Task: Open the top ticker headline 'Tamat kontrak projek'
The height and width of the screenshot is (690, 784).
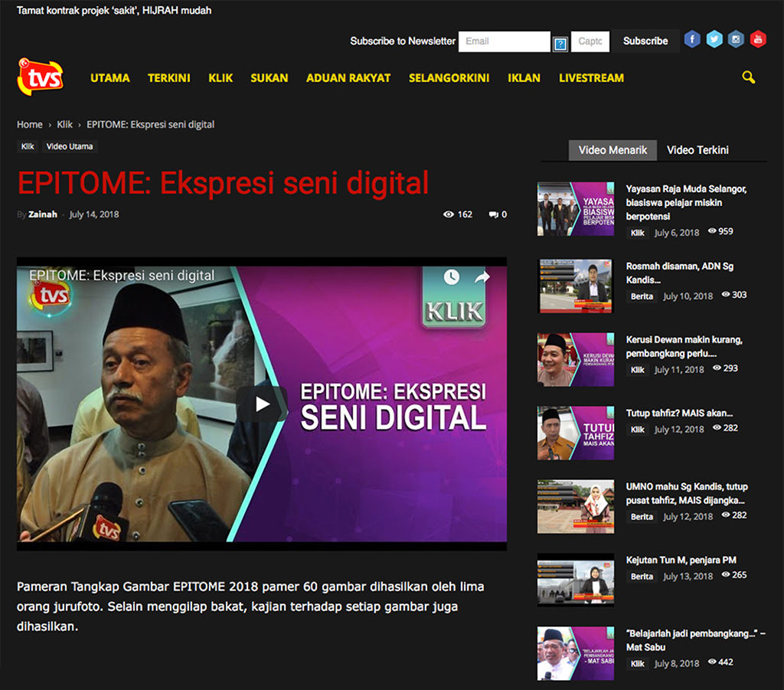Action: coord(114,11)
